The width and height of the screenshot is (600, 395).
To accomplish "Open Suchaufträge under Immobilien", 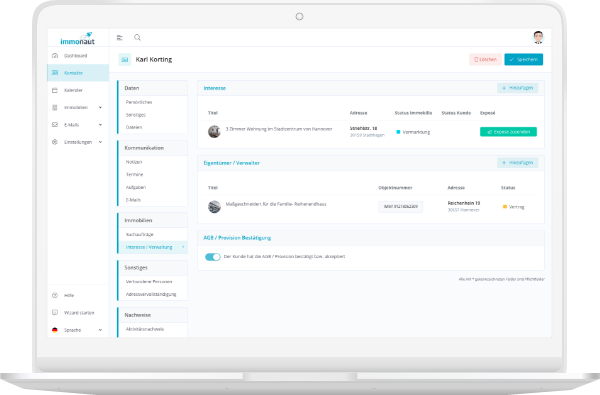I will [140, 234].
